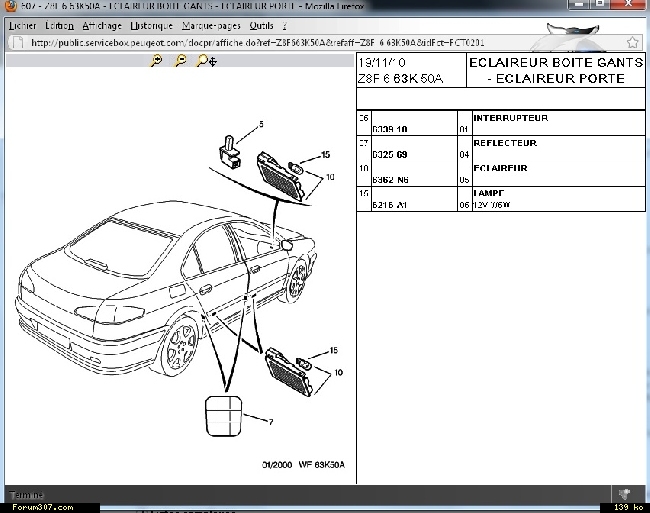Click the Firefox logo in title bar
The image size is (650, 513).
[10, 6]
